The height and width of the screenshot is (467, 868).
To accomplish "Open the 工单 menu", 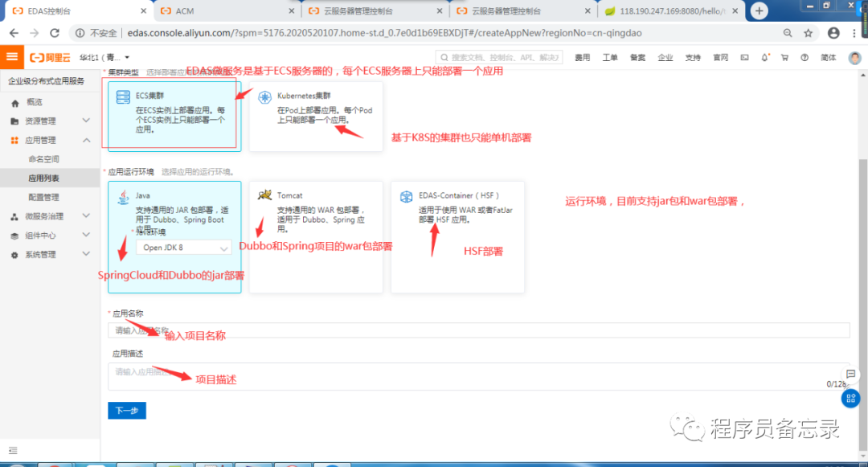I will (609, 58).
